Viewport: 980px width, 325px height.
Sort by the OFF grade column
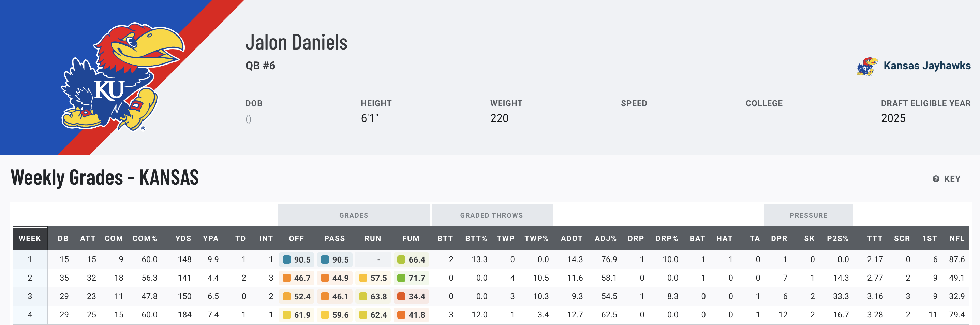point(296,239)
